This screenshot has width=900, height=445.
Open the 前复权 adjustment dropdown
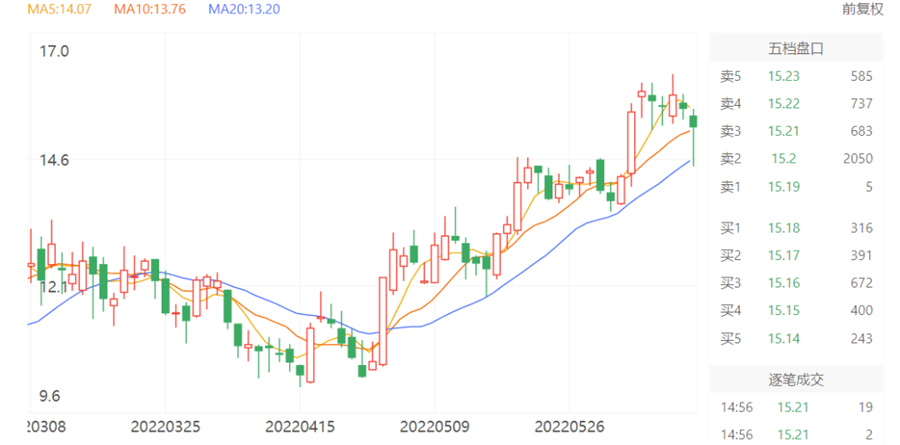coord(864,9)
